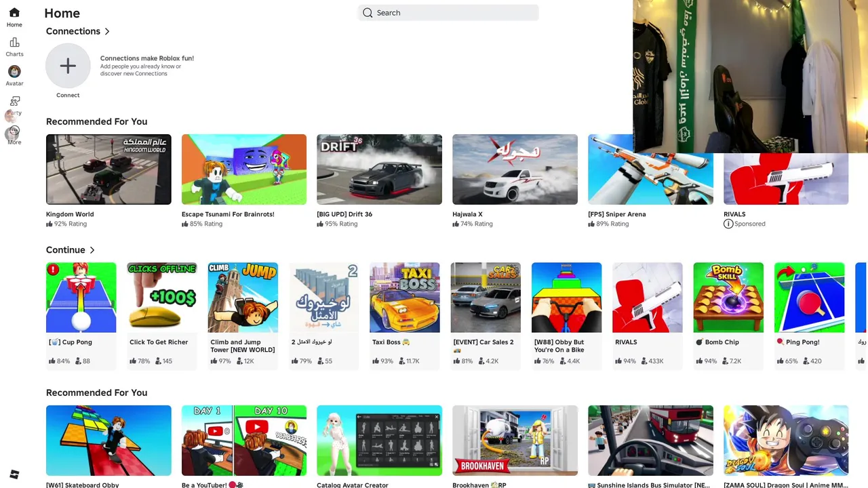868x488 pixels.
Task: Open the Kingdom World game thumbnail
Action: tap(108, 169)
